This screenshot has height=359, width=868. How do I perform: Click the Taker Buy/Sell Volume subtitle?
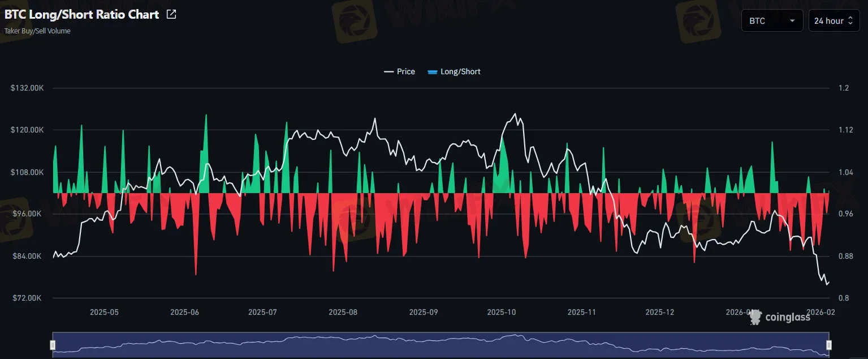37,31
